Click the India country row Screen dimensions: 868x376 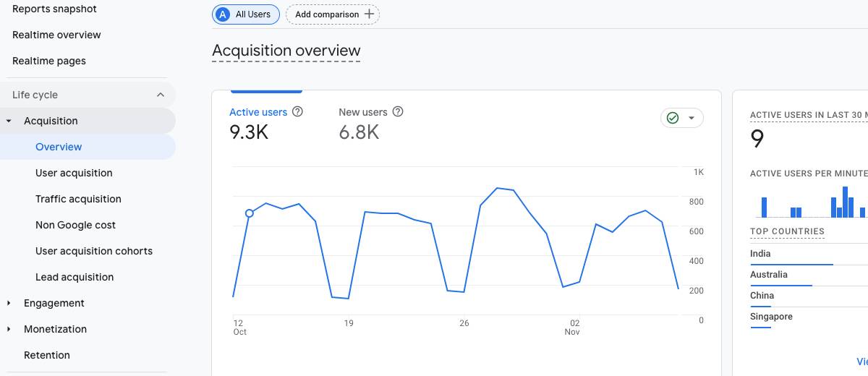click(x=760, y=254)
